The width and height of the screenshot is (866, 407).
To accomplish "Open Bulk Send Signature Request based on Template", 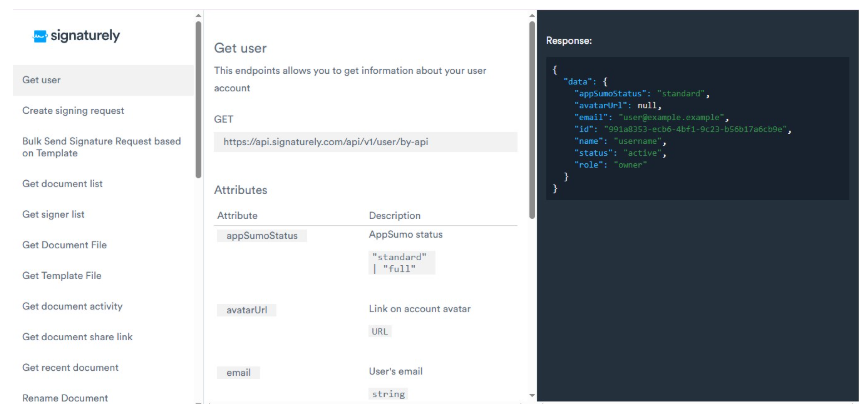I will (x=101, y=147).
